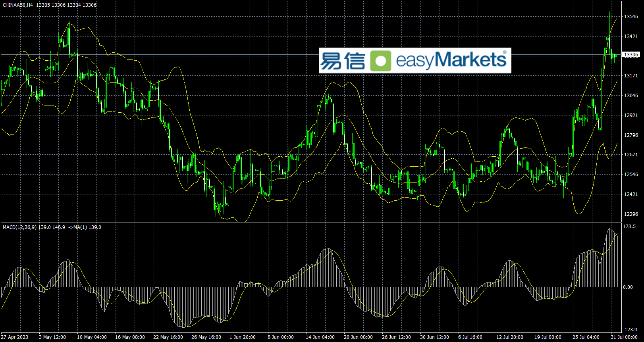Click the 19 Jul 00:00 time label
Screen dimensions: 644x342
pos(548,337)
